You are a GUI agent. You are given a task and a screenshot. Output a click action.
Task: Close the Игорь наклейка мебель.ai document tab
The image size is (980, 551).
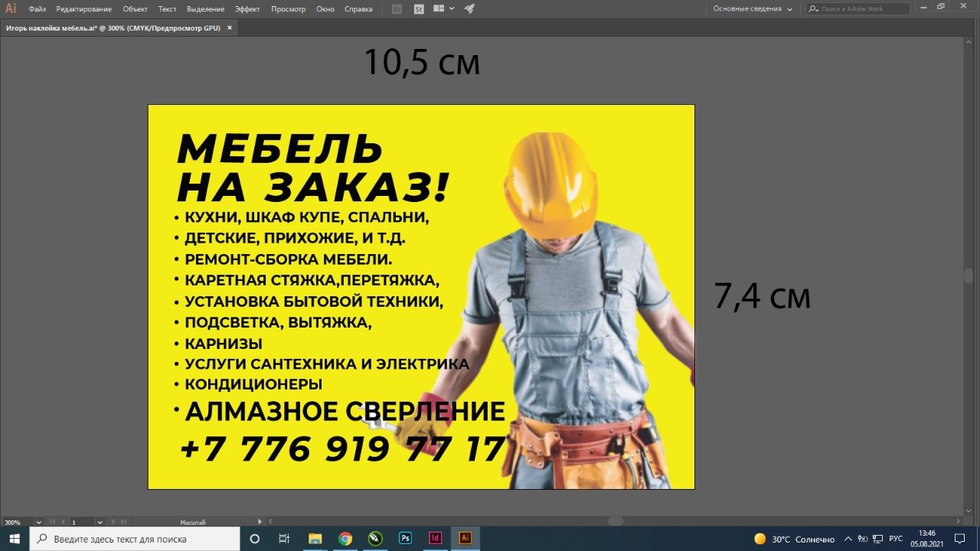(230, 28)
